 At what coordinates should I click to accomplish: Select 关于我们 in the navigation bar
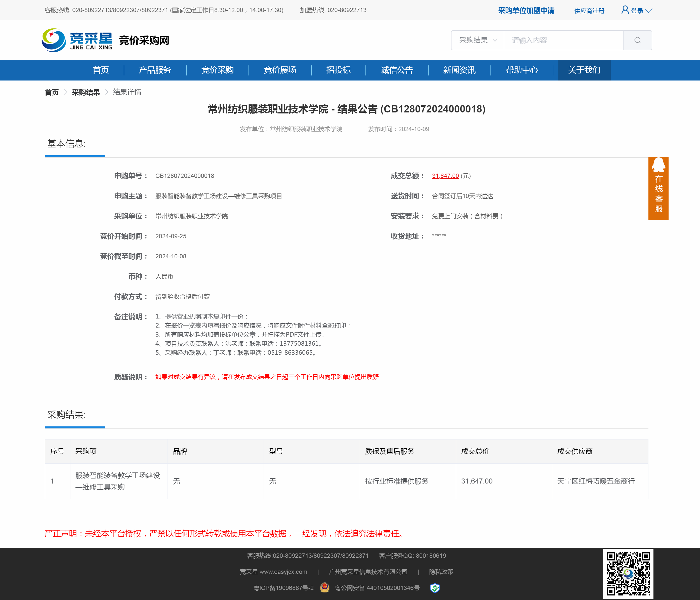click(584, 70)
